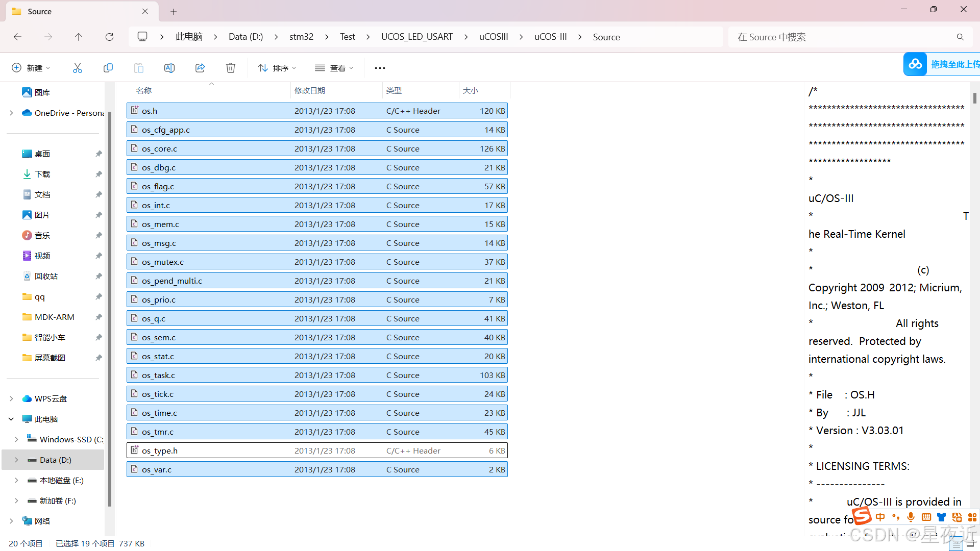Refresh the current folder view

[x=109, y=37]
